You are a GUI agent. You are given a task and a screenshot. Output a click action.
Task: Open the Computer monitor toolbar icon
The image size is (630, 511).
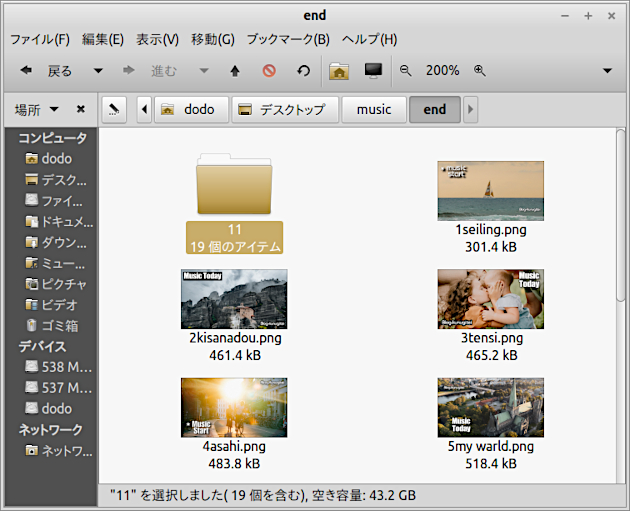tap(373, 71)
